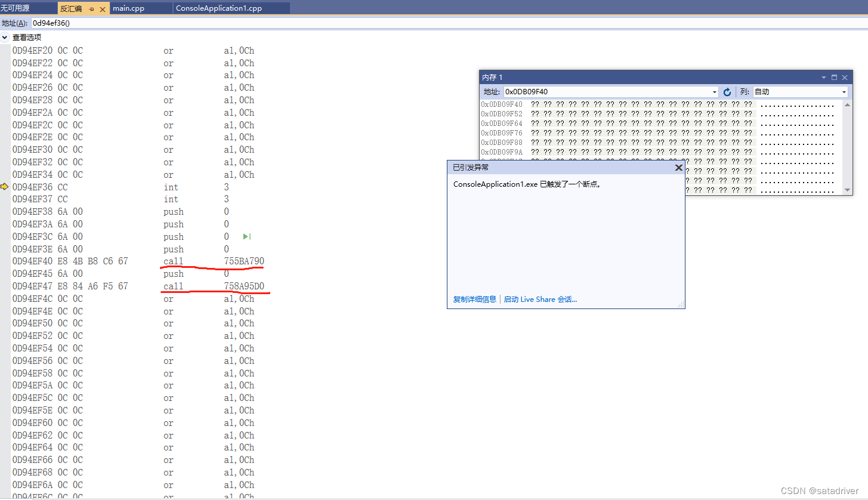Select the 反汇编 disassembly tab
The image size is (868, 500).
point(71,9)
